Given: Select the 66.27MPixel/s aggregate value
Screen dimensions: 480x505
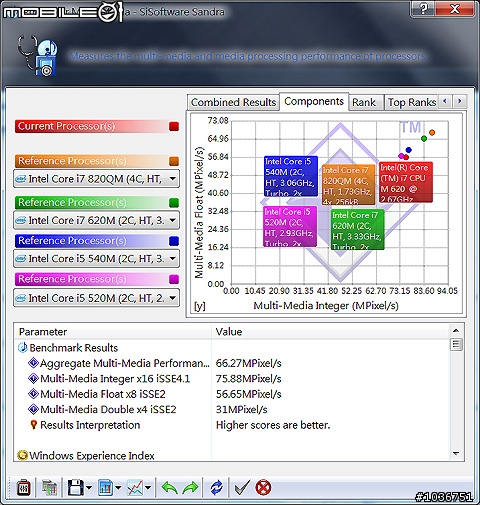Looking at the screenshot, I should coord(249,363).
